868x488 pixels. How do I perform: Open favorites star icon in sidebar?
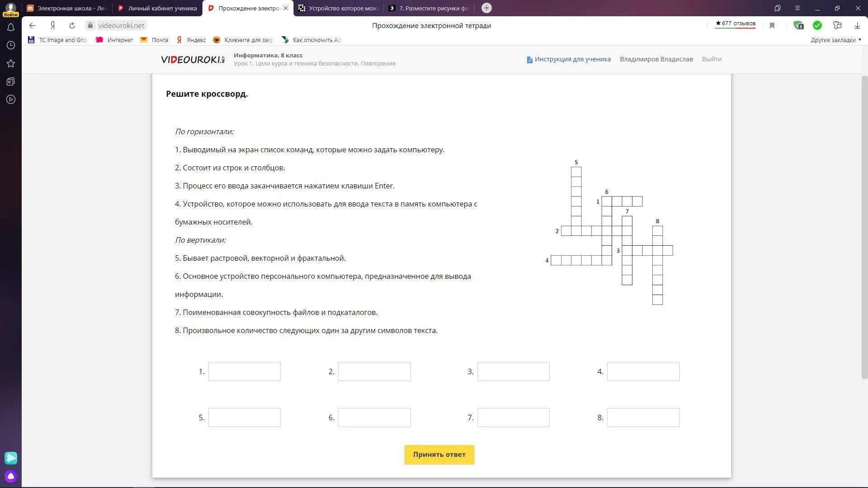11,64
